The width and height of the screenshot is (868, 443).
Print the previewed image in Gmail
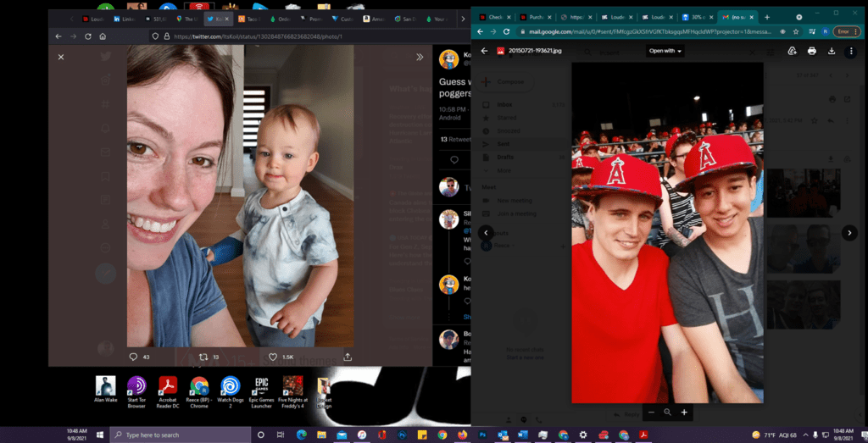(811, 51)
